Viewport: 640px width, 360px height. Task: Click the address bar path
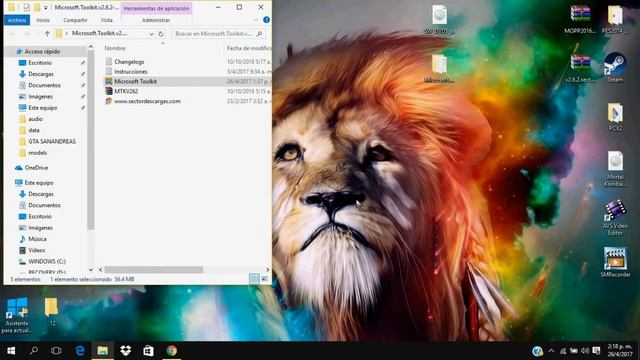tap(100, 33)
